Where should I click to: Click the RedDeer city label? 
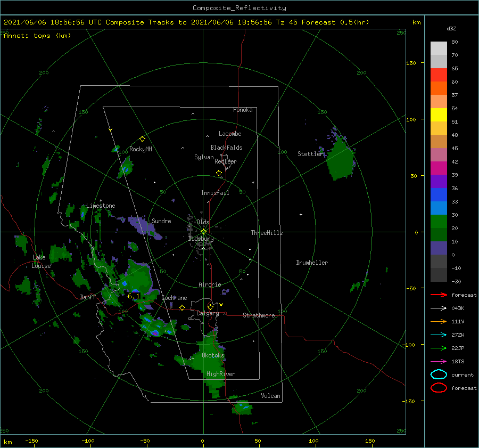(x=226, y=161)
